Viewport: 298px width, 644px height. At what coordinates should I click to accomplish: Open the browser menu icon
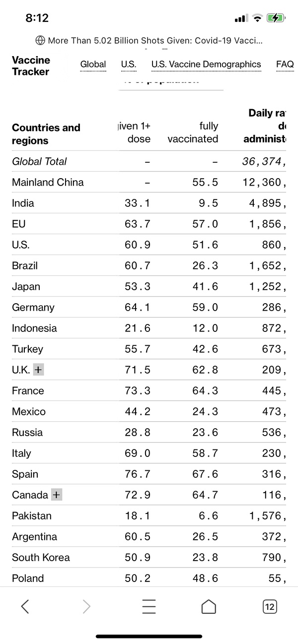coord(149,606)
